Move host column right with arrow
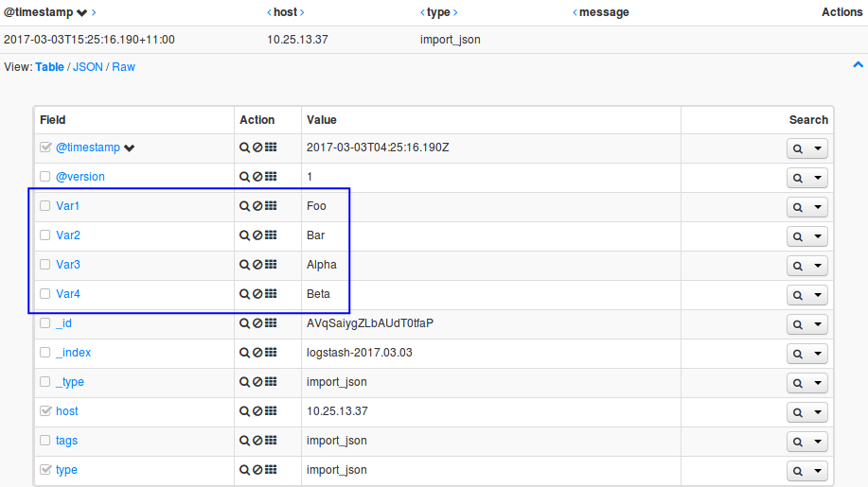This screenshot has width=868, height=487. click(x=302, y=12)
